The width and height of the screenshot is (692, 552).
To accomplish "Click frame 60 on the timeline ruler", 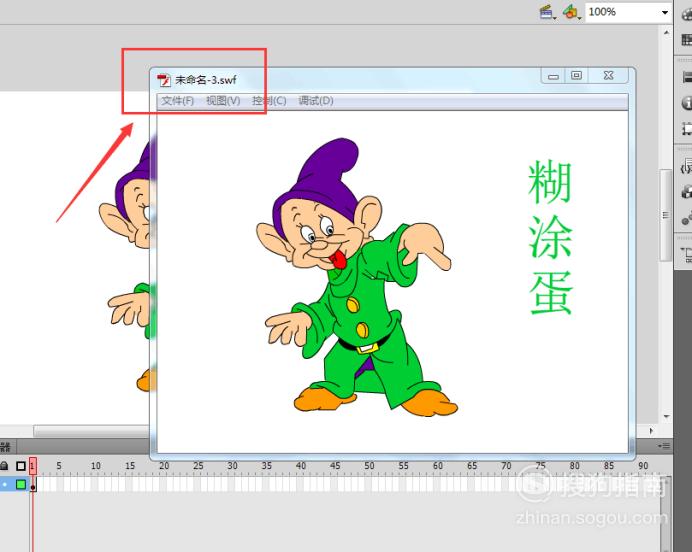I will pyautogui.click(x=438, y=466).
